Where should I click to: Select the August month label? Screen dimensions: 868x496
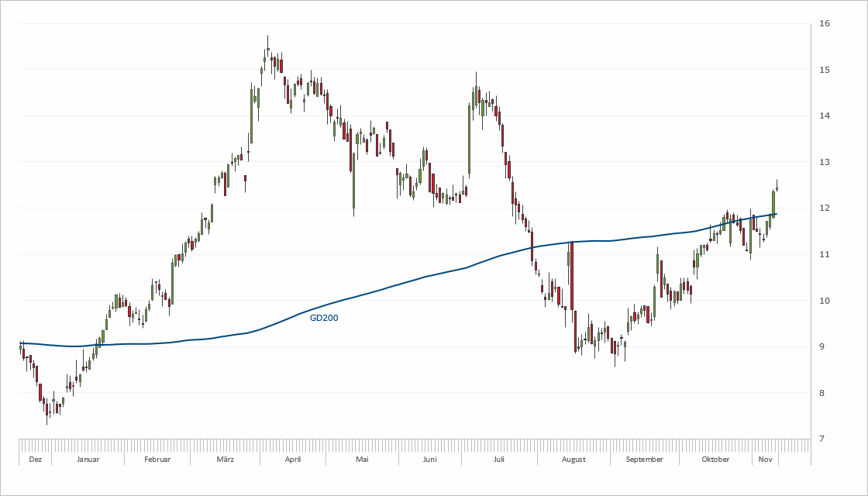point(573,460)
